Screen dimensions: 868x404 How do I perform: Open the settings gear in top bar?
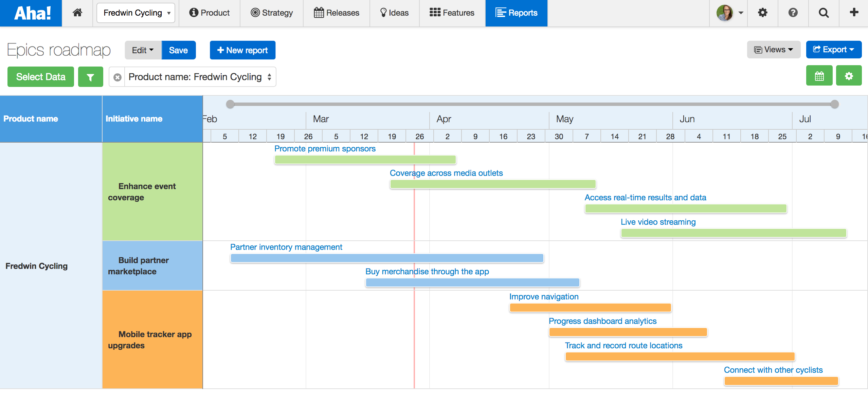pos(762,13)
